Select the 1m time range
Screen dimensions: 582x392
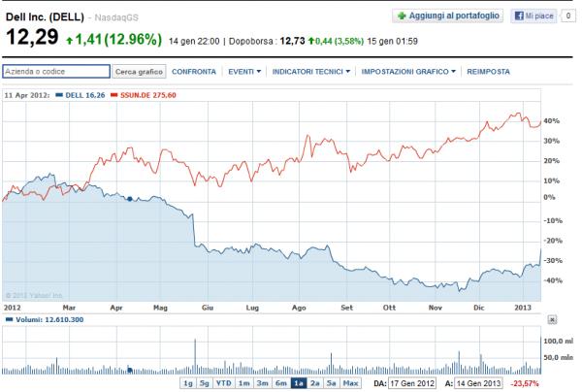(x=244, y=383)
